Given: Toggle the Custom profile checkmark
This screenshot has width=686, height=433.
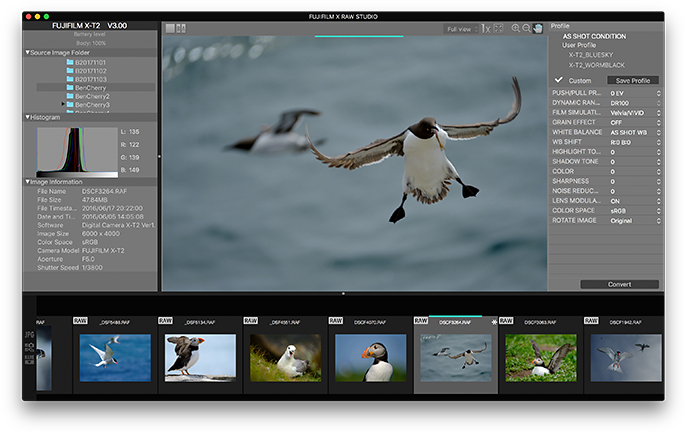Looking at the screenshot, I should click(559, 80).
